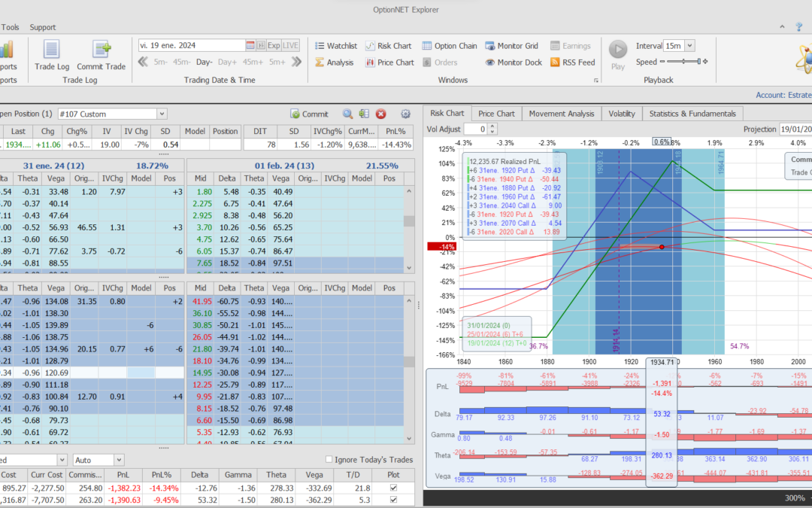Open the Option Chain window
The height and width of the screenshot is (508, 812).
pyautogui.click(x=449, y=46)
